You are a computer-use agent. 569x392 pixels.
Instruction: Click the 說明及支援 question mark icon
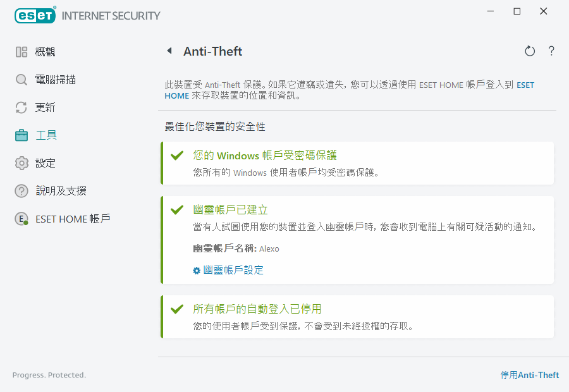[x=21, y=191]
